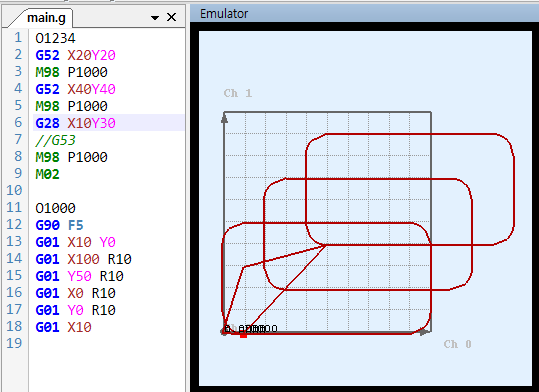
Task: Click the horizontal axis arrowhead
Action: coord(425,332)
